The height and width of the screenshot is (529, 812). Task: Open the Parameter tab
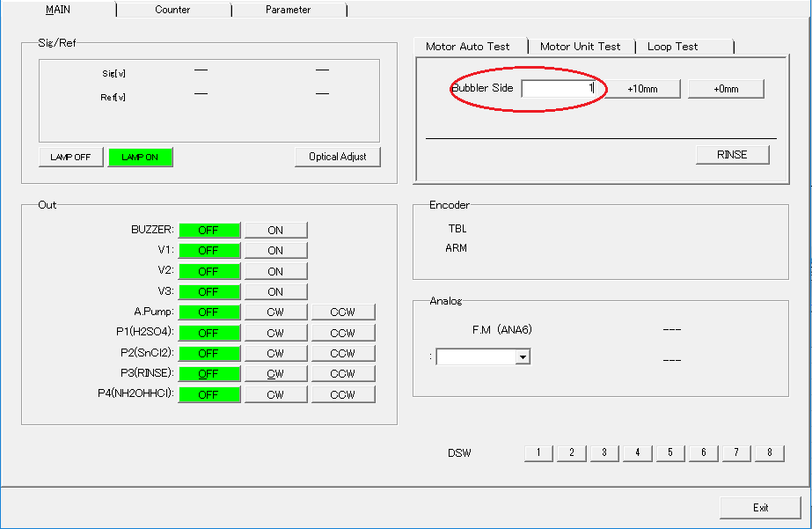pyautogui.click(x=289, y=10)
